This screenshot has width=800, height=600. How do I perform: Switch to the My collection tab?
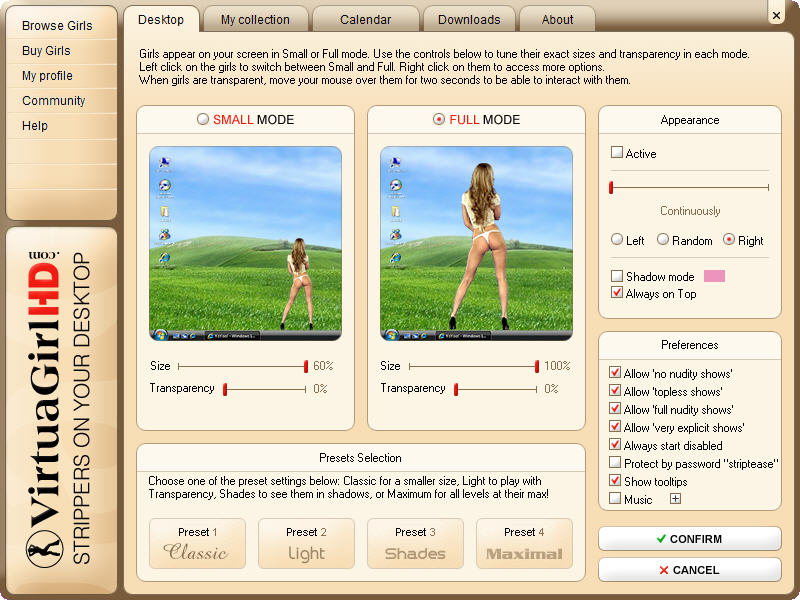tap(255, 19)
